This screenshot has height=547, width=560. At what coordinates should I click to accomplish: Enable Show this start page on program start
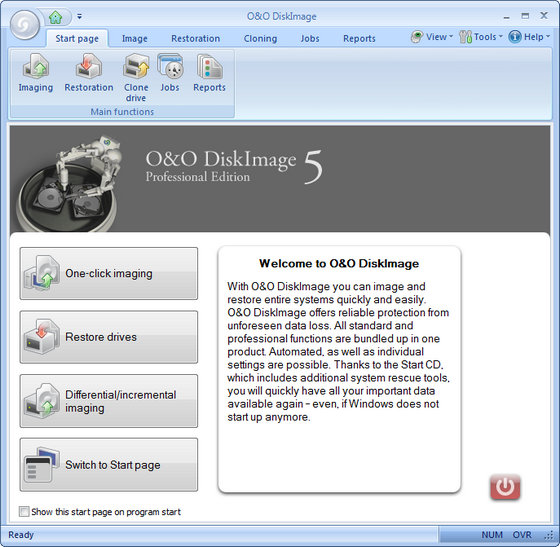24,512
